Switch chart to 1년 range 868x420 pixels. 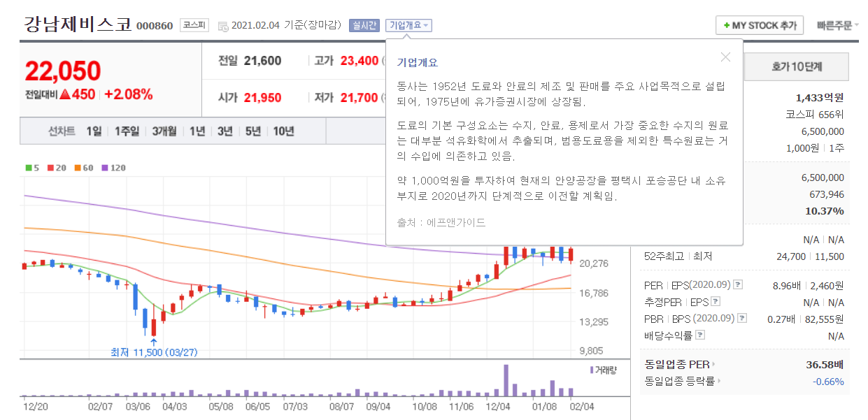click(197, 131)
